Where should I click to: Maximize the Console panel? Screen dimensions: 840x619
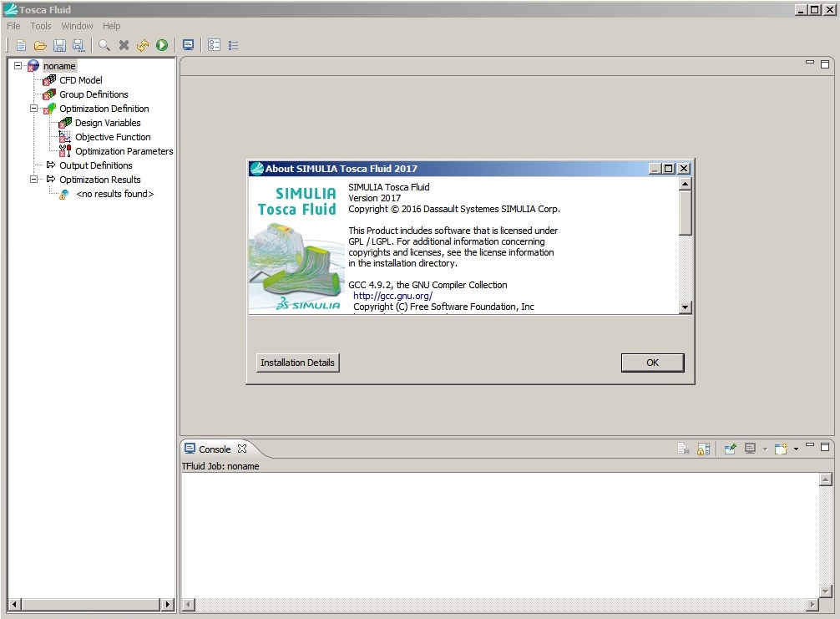pyautogui.click(x=825, y=446)
